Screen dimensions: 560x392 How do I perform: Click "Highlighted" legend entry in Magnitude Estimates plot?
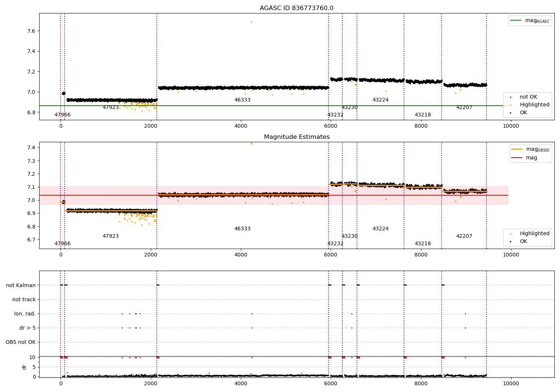pyautogui.click(x=530, y=234)
